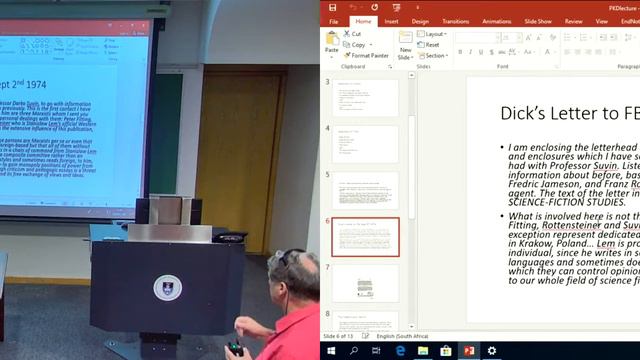Start slideshow from beginning via quick access icon
640x360 pixels.
396,7
